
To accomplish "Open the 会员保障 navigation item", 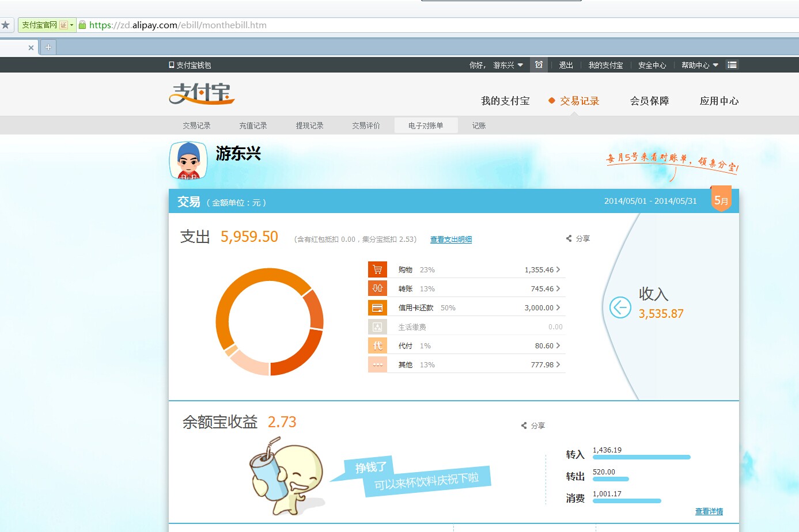I will [x=649, y=101].
